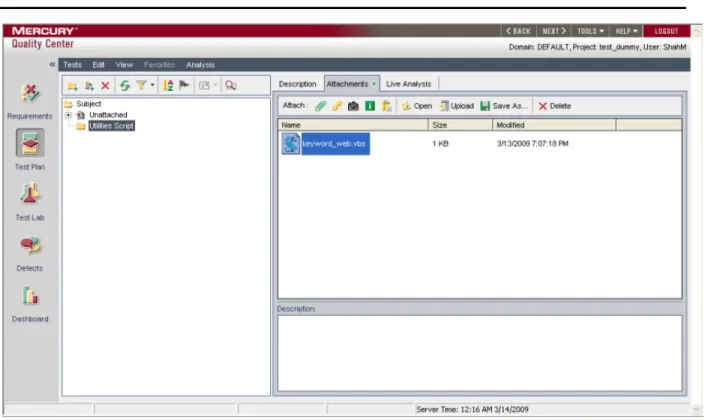Click the Domain and Project info text
708x420 pixels.
coord(597,47)
